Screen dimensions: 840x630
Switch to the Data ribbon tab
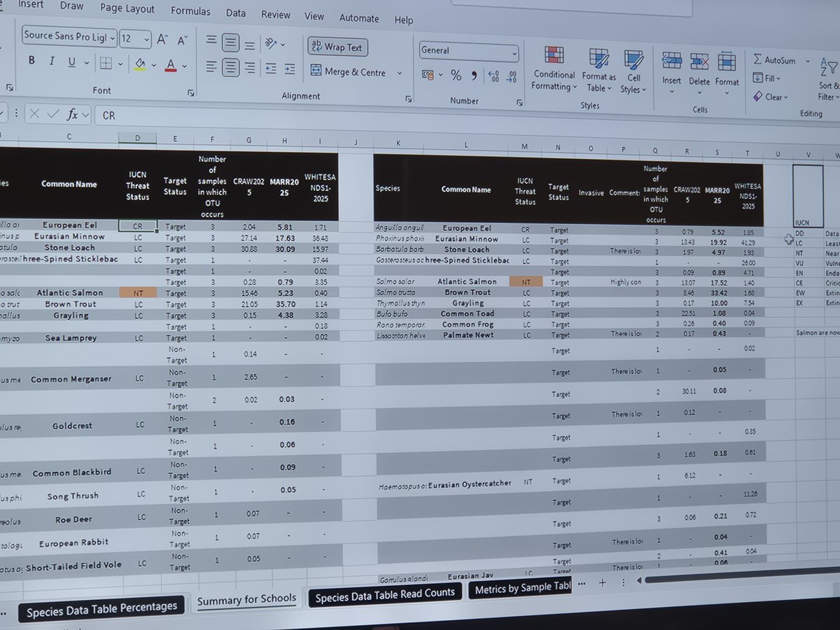[x=235, y=13]
